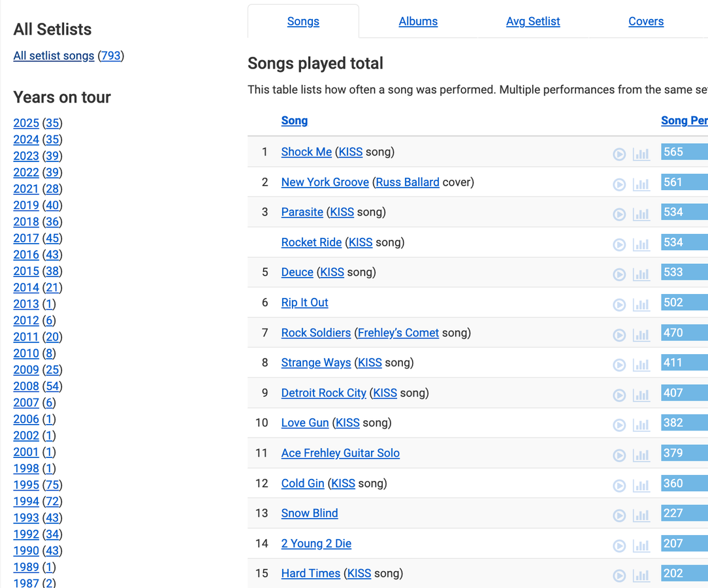
Task: Sort the table by Song column
Action: tap(295, 121)
